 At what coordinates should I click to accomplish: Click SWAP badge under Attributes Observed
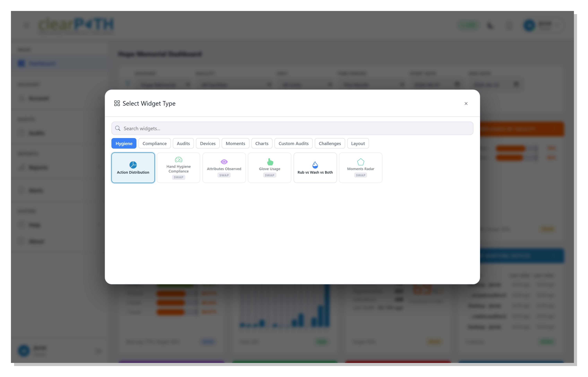(224, 175)
